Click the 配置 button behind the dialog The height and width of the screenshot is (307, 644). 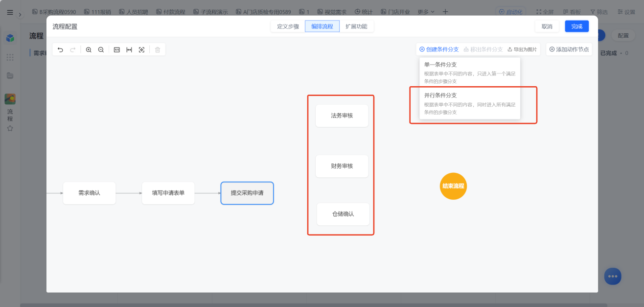623,36
